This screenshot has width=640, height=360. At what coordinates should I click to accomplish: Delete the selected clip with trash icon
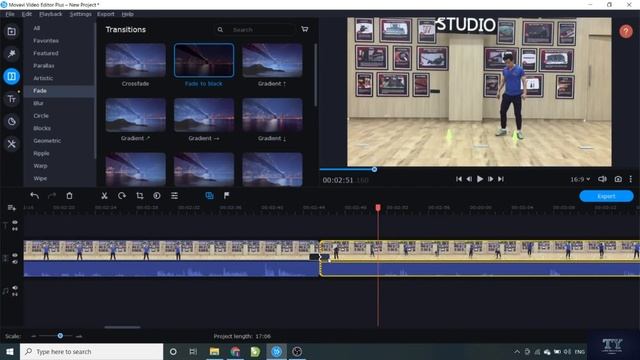click(x=69, y=196)
